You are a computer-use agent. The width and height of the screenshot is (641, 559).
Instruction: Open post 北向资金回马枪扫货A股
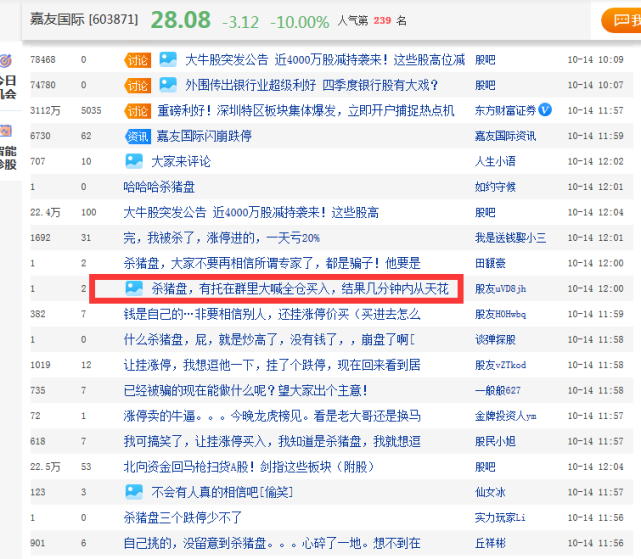point(249,467)
